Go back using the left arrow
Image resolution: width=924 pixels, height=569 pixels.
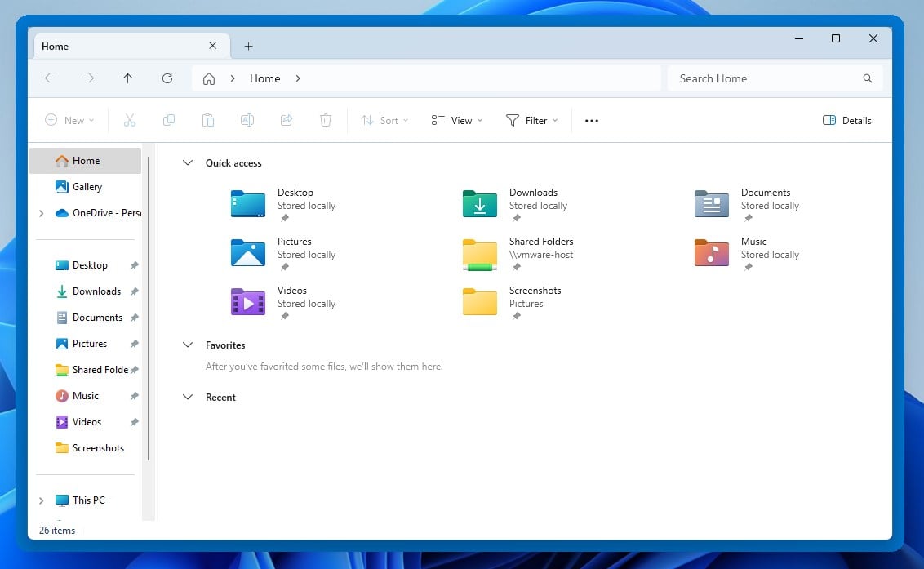tap(50, 78)
